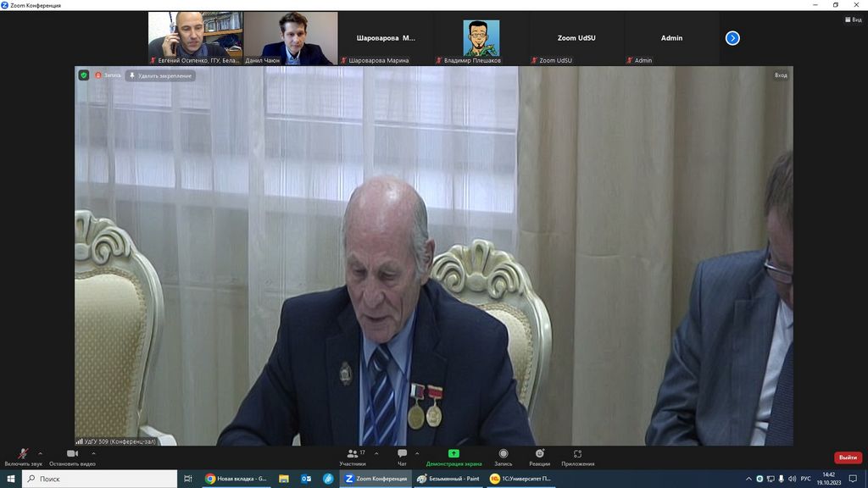Open the Приложения apps panel
The height and width of the screenshot is (488, 868).
click(x=577, y=455)
